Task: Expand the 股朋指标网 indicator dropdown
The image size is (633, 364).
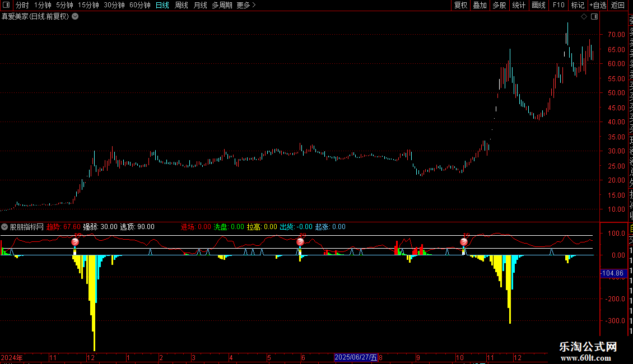Action: click(4, 227)
